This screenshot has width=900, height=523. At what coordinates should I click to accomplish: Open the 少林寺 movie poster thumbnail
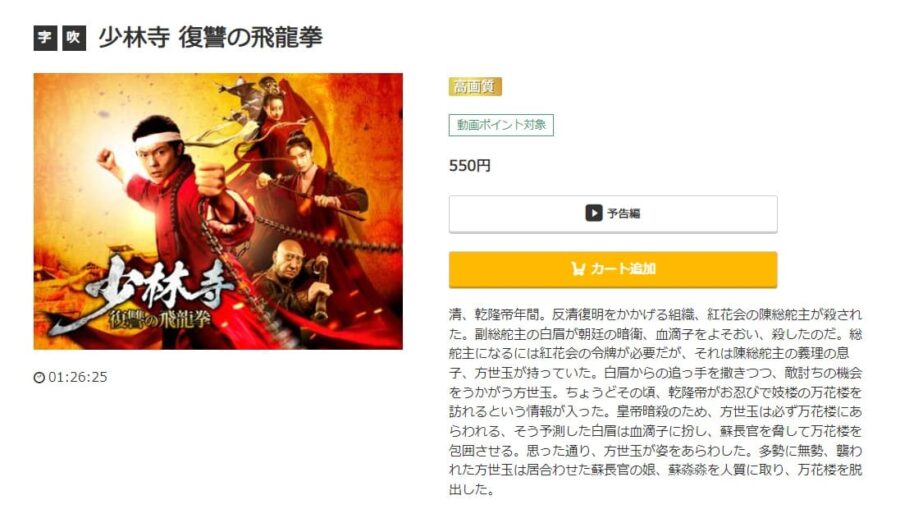pyautogui.click(x=218, y=211)
